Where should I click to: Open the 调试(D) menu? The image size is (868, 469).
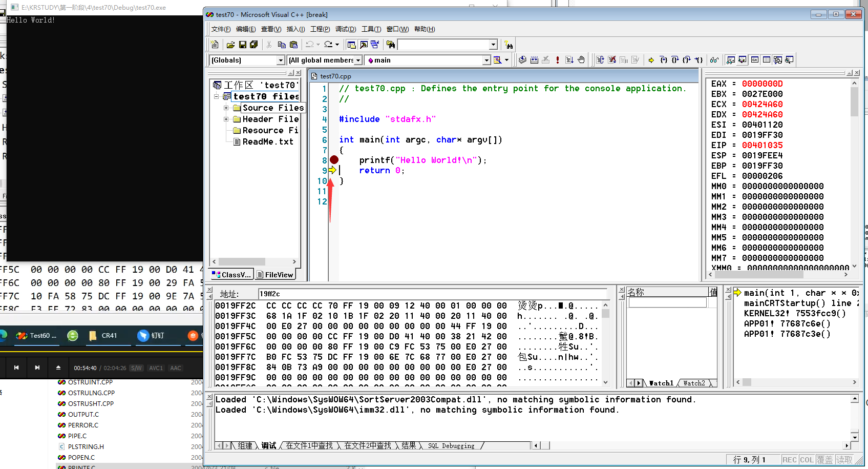[x=346, y=29]
